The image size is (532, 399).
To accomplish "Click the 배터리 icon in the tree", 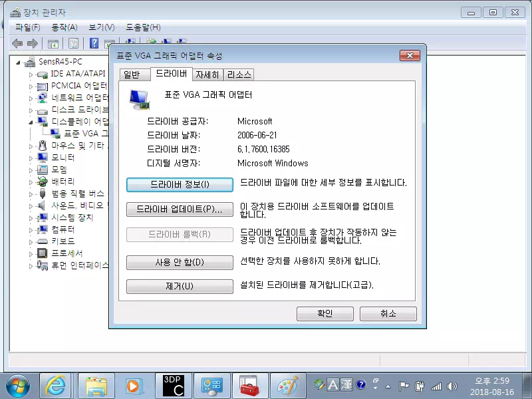I will (x=43, y=182).
